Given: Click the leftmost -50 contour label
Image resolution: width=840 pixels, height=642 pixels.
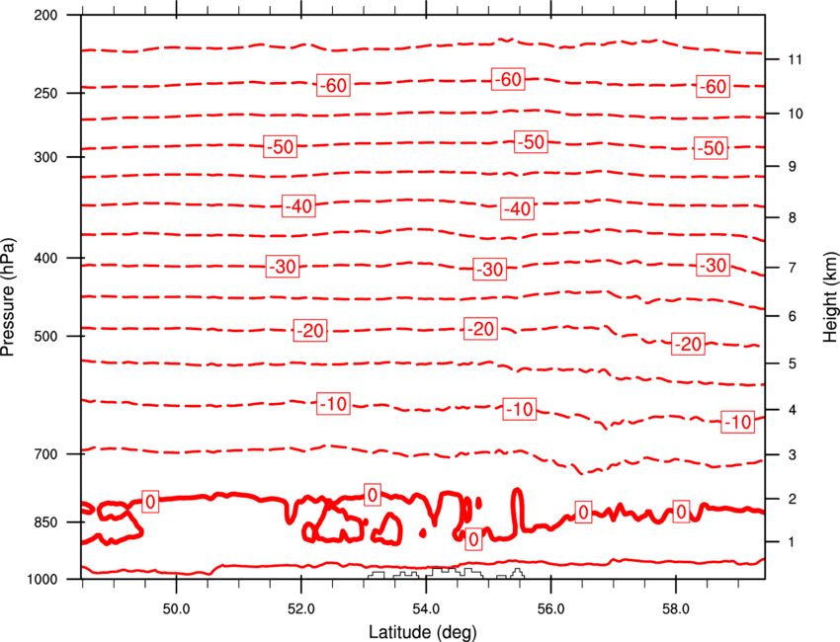Looking at the screenshot, I should 281,146.
